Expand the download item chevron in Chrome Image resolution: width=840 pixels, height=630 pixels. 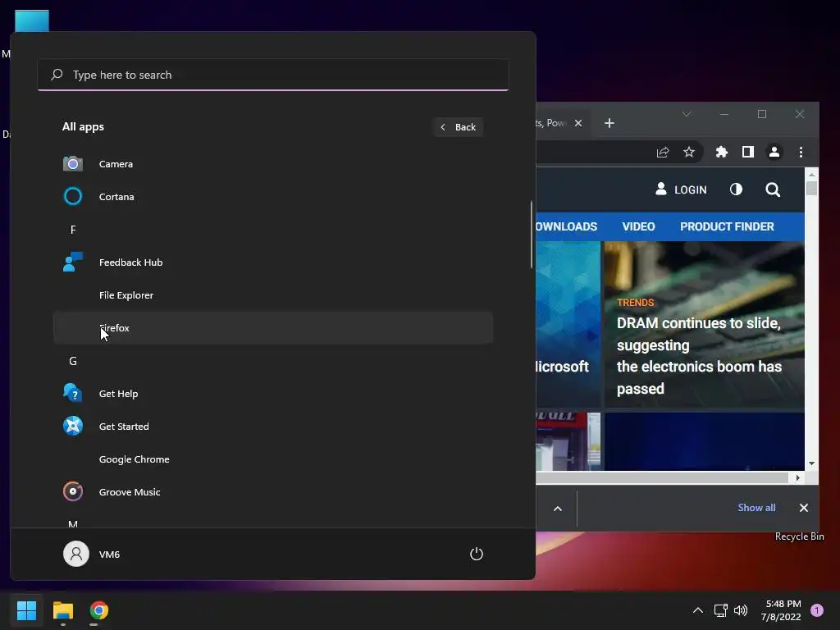click(x=558, y=509)
